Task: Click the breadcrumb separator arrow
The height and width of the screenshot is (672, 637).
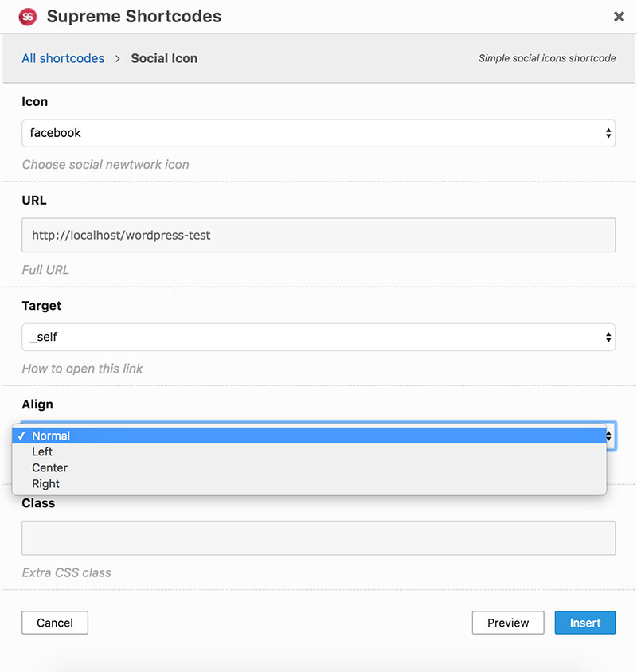Action: (x=117, y=58)
